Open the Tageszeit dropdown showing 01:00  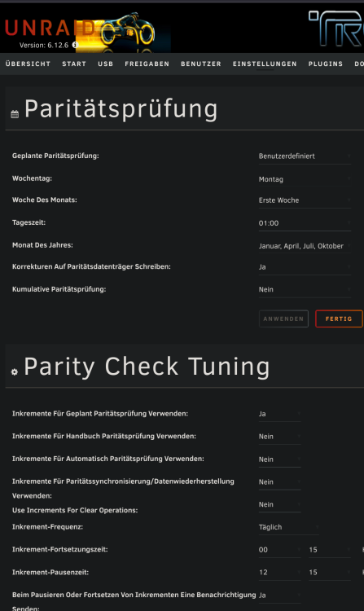coord(305,223)
